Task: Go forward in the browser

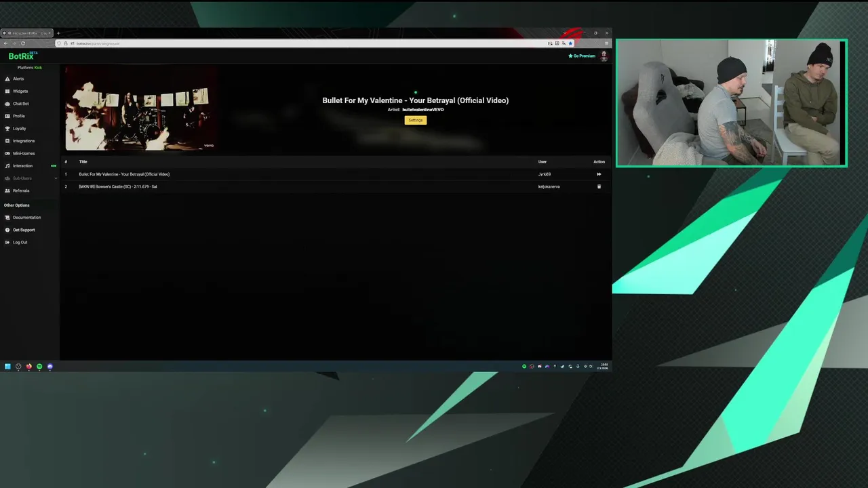Action: pyautogui.click(x=14, y=43)
